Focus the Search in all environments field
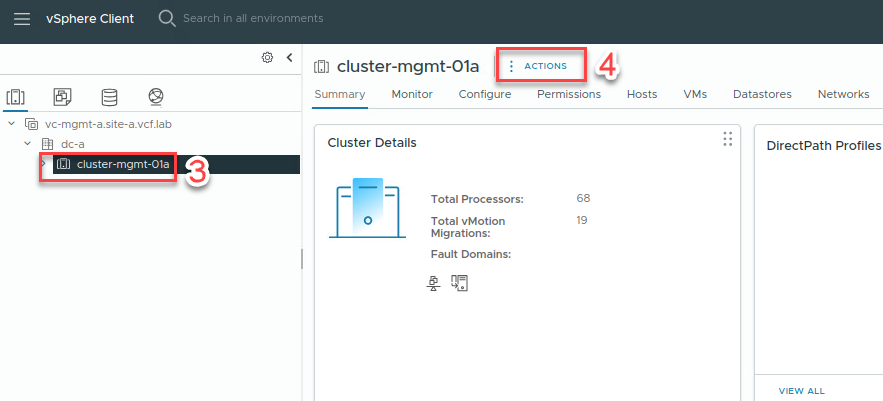883x401 pixels. tap(253, 19)
